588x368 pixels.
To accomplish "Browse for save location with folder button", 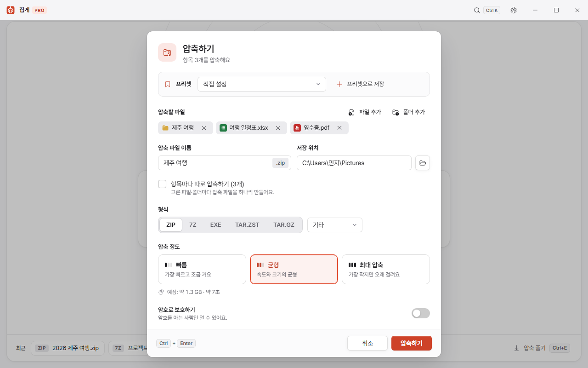I will [423, 163].
